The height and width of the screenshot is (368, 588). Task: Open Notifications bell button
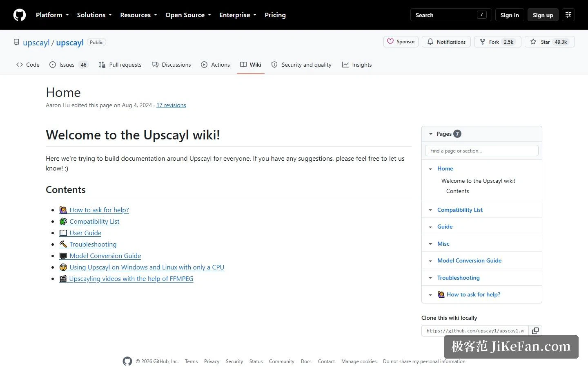[446, 42]
